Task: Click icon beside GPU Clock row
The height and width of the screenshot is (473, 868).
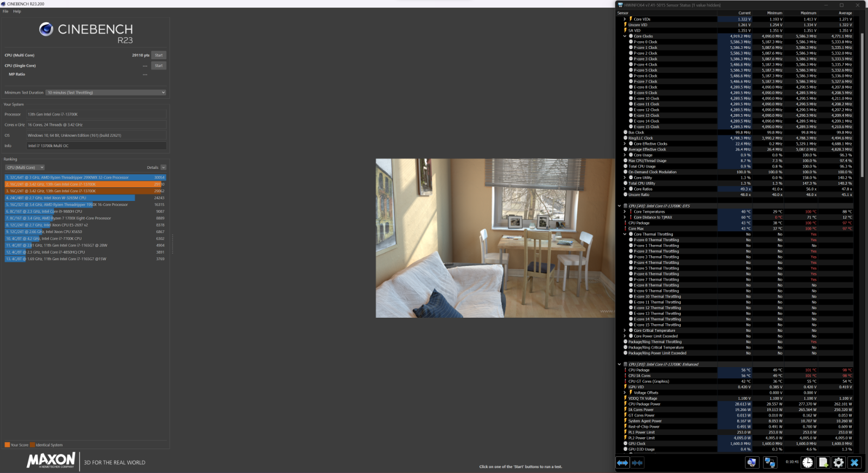Action: click(626, 444)
